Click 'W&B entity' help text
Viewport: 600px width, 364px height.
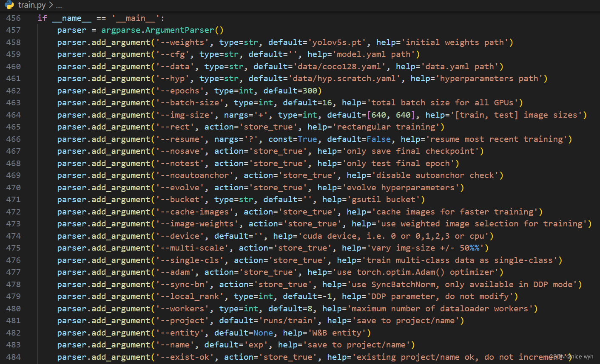tap(337, 333)
